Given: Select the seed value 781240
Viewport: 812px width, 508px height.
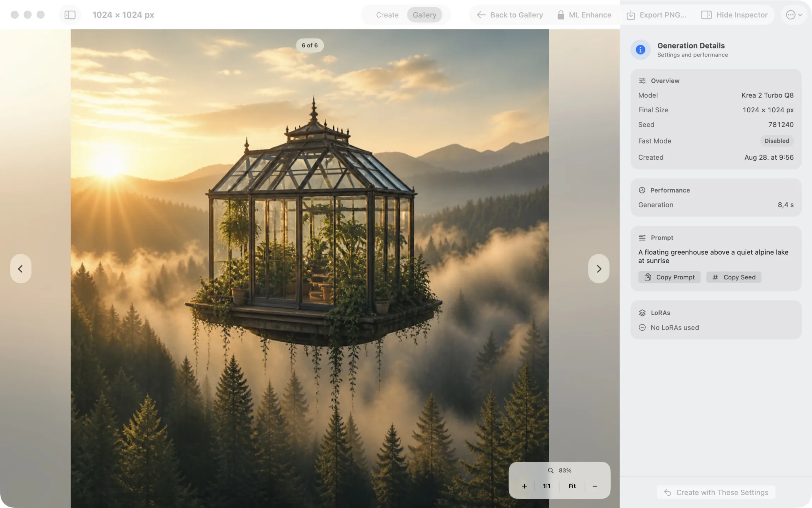Looking at the screenshot, I should [781, 125].
